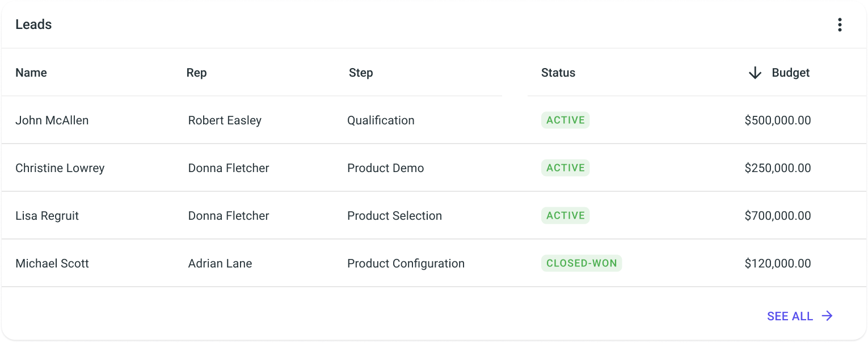This screenshot has width=868, height=343.
Task: Click Lisa Regruit's ACTIVE status badge
Action: [x=566, y=216]
